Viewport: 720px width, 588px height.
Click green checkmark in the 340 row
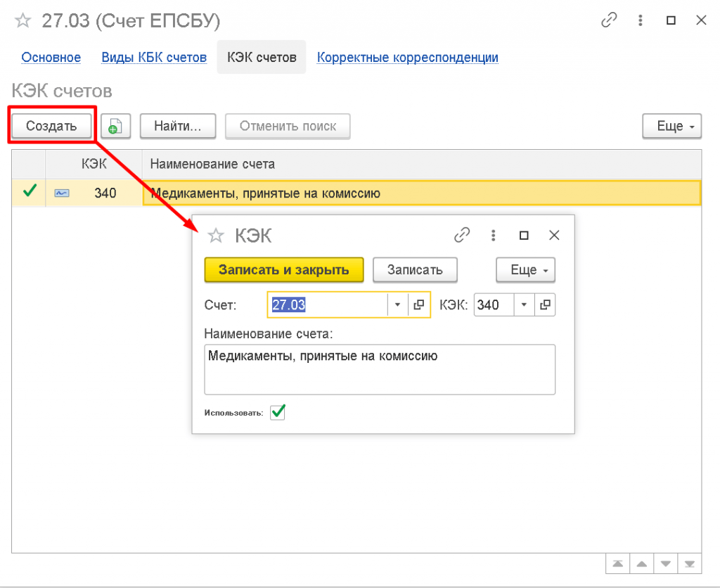point(29,191)
